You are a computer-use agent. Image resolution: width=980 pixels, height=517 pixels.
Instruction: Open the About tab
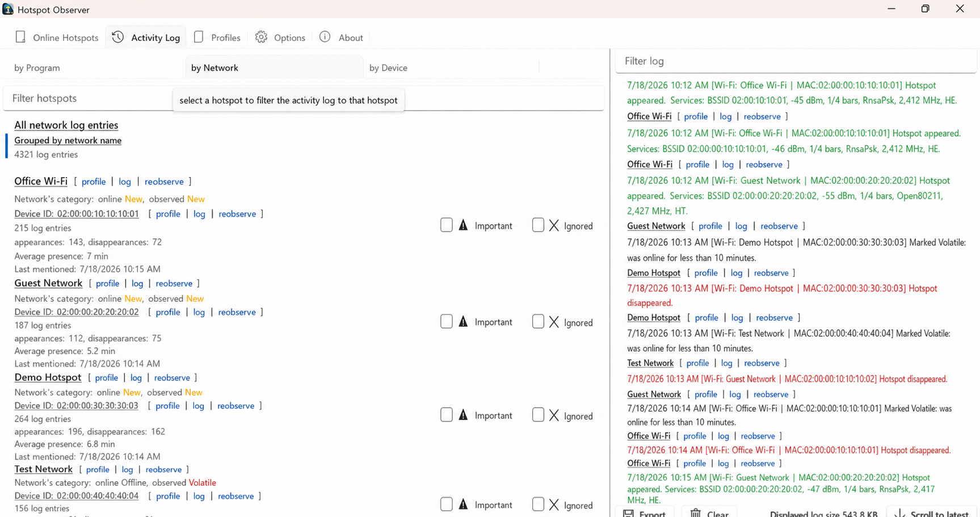(x=342, y=37)
